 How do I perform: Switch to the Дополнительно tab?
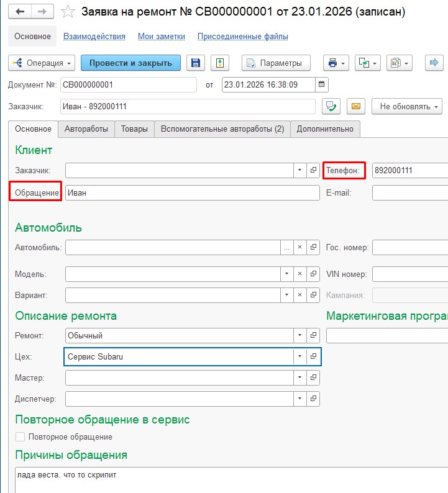click(x=325, y=129)
